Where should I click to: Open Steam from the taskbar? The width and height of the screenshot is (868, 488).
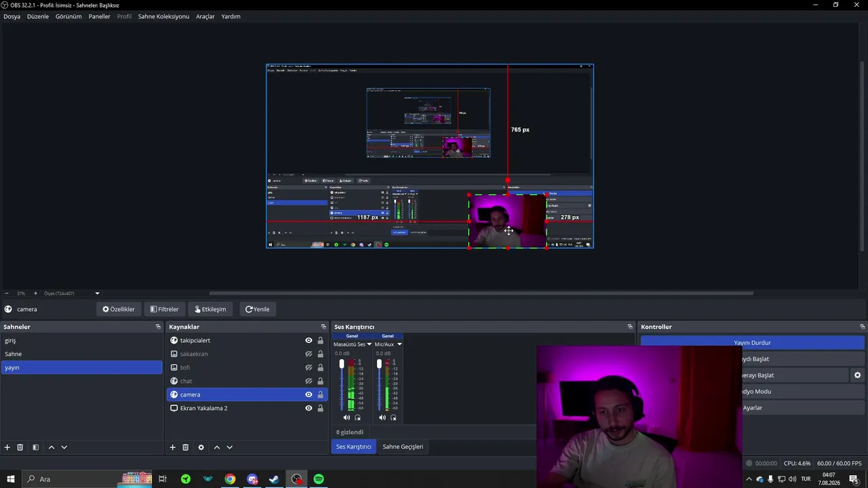[274, 479]
